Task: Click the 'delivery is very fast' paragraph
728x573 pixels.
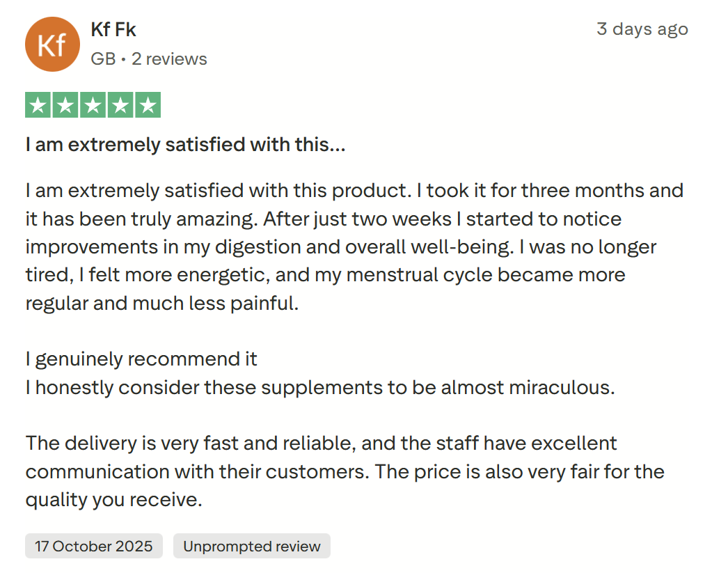Action: (x=320, y=443)
